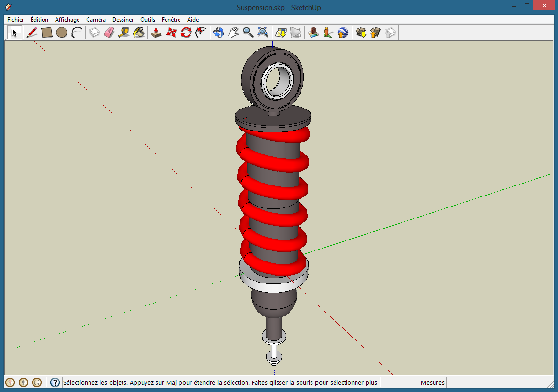This screenshot has height=392, width=558.
Task: Expand the Fenêtre menu
Action: [171, 20]
